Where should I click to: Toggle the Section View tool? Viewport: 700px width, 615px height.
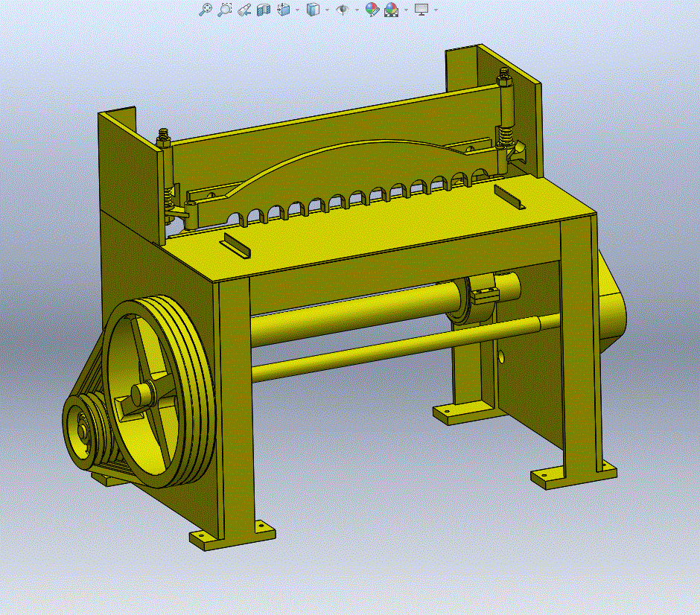(x=264, y=10)
